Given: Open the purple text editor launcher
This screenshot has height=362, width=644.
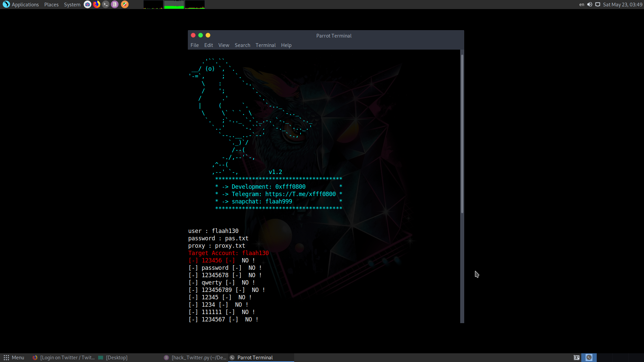Looking at the screenshot, I should pos(115,4).
